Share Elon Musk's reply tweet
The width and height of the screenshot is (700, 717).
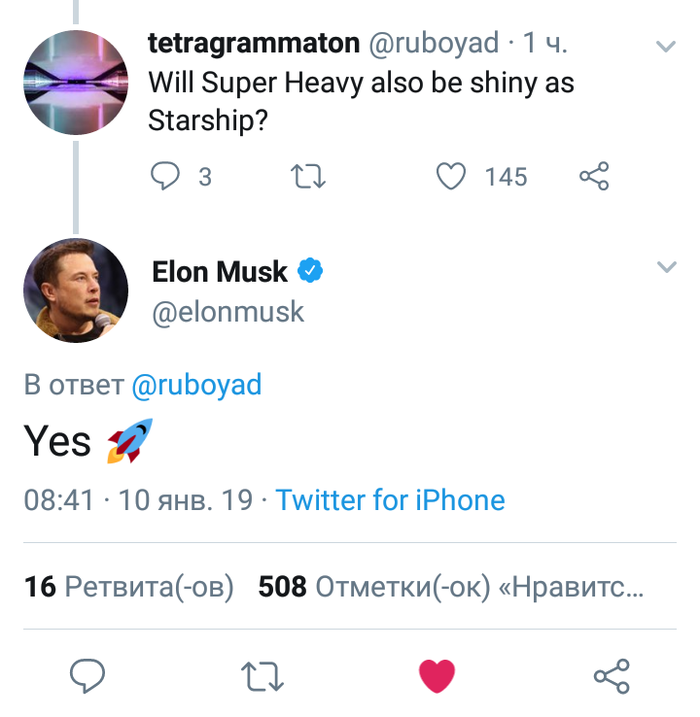[x=612, y=676]
